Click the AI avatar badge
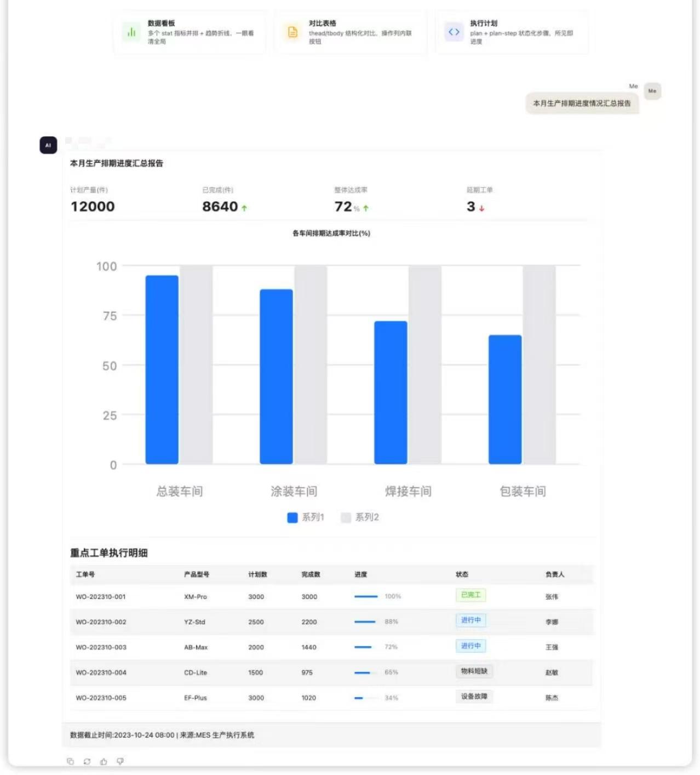Screen dimensions: 700x775 coord(48,145)
